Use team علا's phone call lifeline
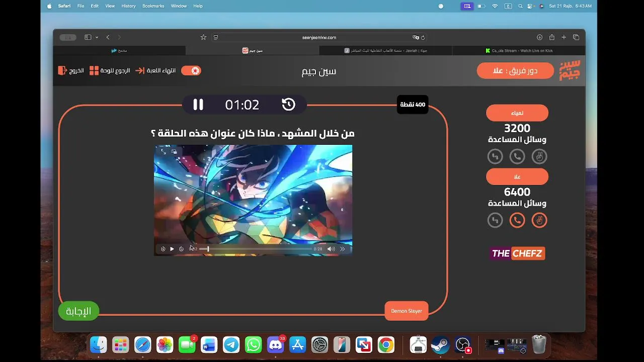 [x=517, y=220]
